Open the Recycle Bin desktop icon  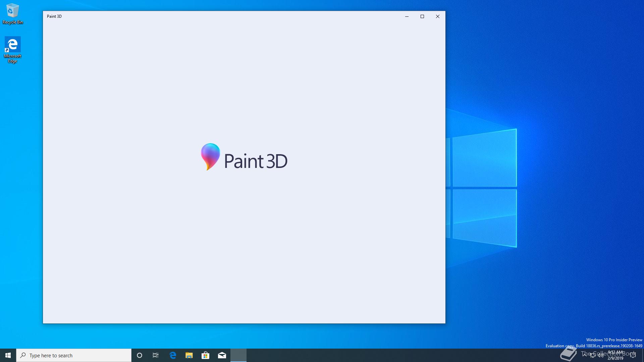point(13,14)
